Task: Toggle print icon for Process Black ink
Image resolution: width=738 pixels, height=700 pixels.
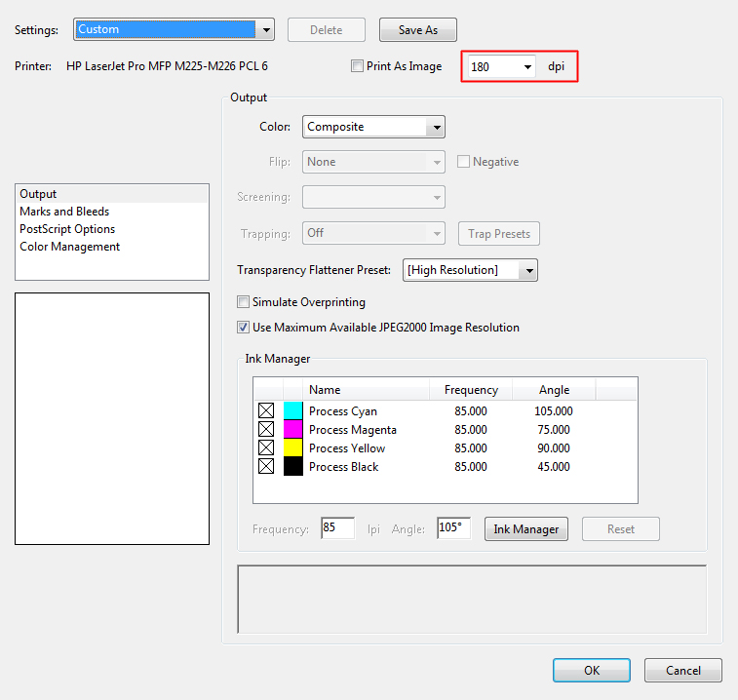Action: pos(266,467)
